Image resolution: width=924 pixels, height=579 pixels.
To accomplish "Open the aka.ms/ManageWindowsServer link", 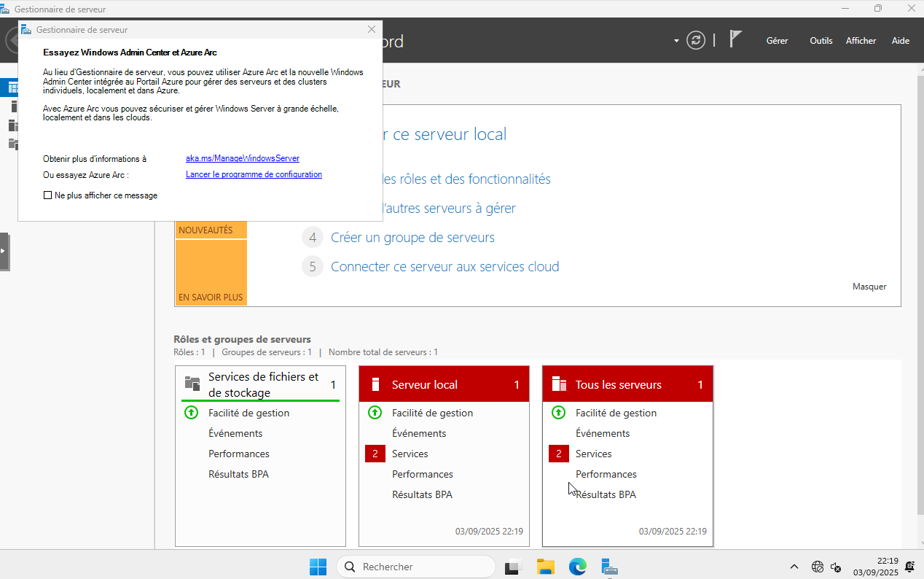I will [242, 158].
